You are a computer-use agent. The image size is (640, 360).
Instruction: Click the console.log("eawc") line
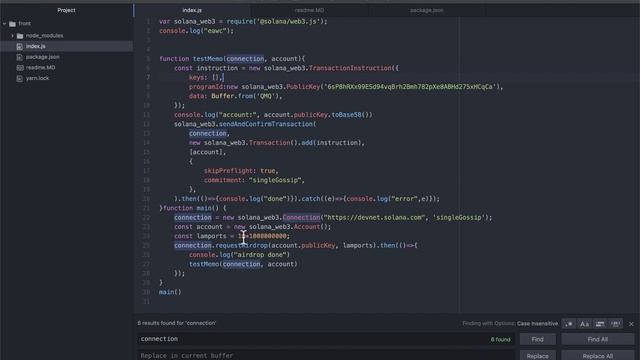point(196,31)
